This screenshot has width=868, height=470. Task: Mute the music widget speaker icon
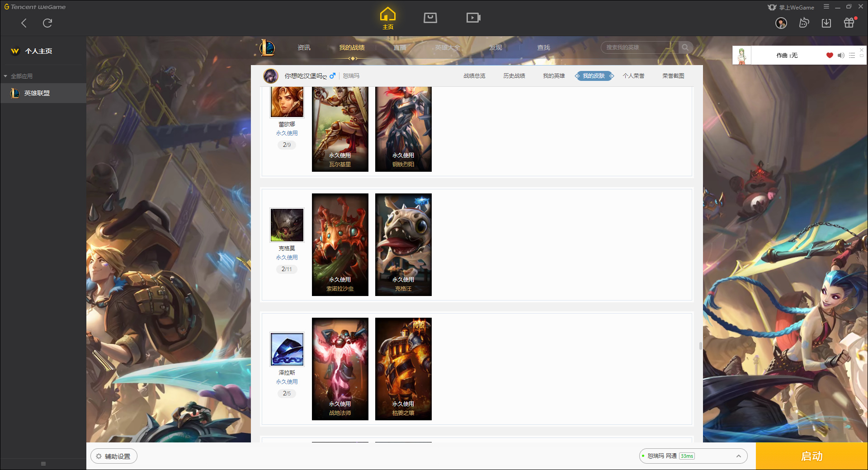click(841, 56)
